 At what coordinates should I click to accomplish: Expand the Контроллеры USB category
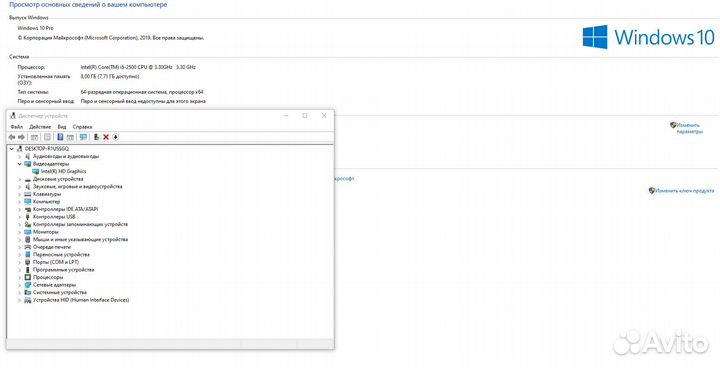point(19,217)
